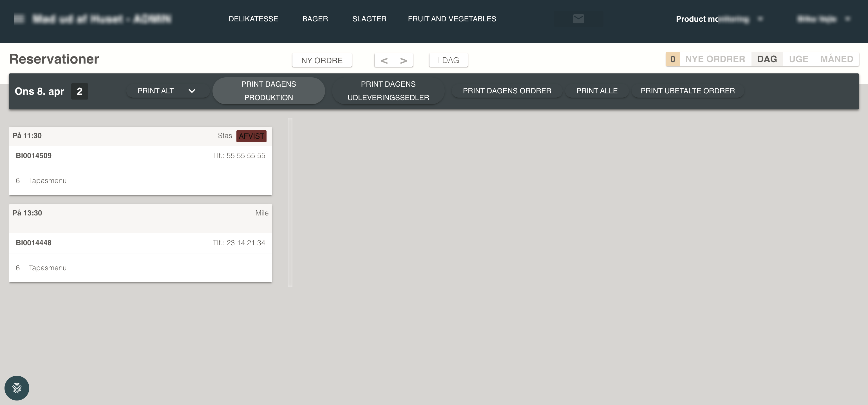Screen dimensions: 868x405
Task: Click the red Afvist status badge
Action: click(251, 136)
